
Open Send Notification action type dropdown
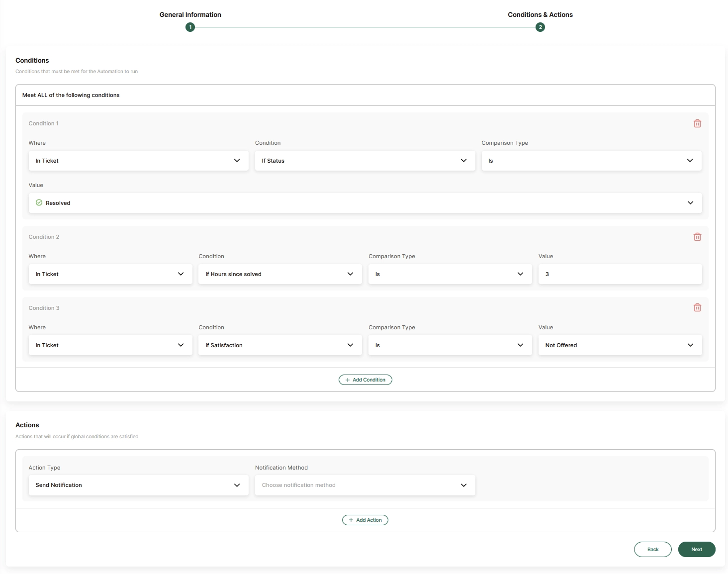[139, 485]
